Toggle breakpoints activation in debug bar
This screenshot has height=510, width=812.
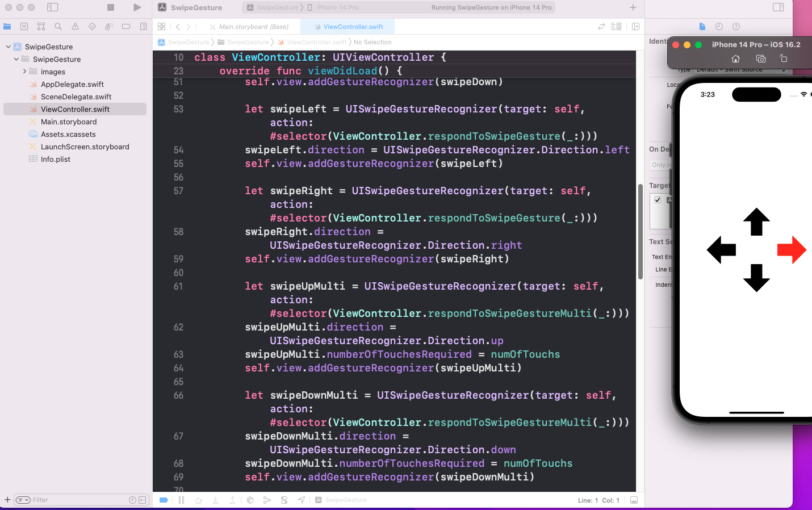point(164,500)
